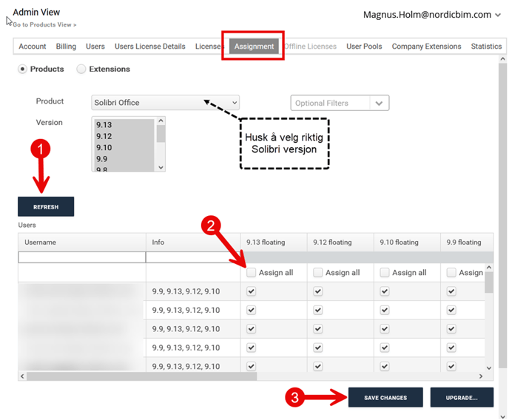Viewport: 509px width, 420px height.
Task: Choose version 9.10 in the list
Action: pos(124,148)
